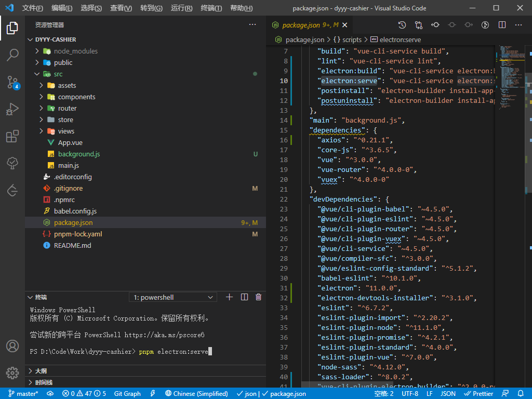Open the Search view in activity bar
Screen dimensions: 532x399
tap(12, 55)
